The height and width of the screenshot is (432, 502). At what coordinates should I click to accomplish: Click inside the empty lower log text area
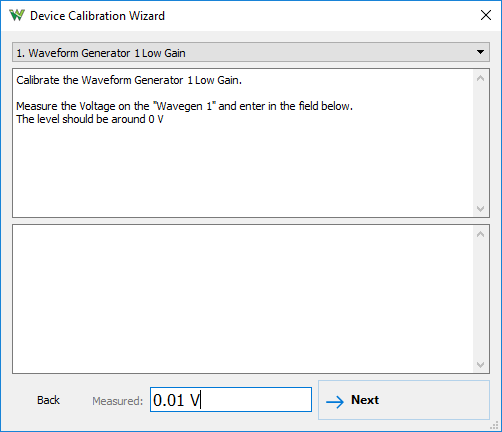[x=243, y=299]
